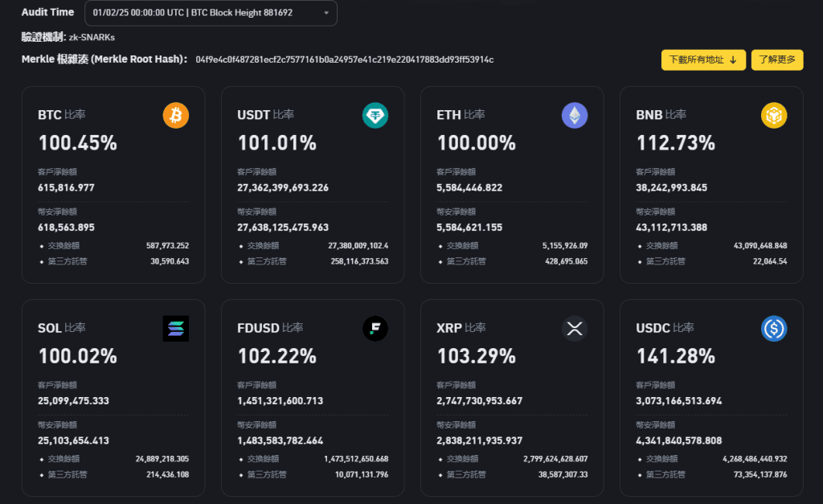823x504 pixels.
Task: Click BTC Binance balance 618,563.895
Action: [x=66, y=227]
